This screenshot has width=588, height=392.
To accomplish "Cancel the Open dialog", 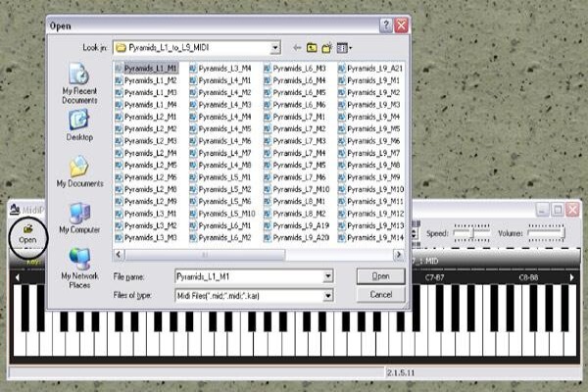I will 380,294.
